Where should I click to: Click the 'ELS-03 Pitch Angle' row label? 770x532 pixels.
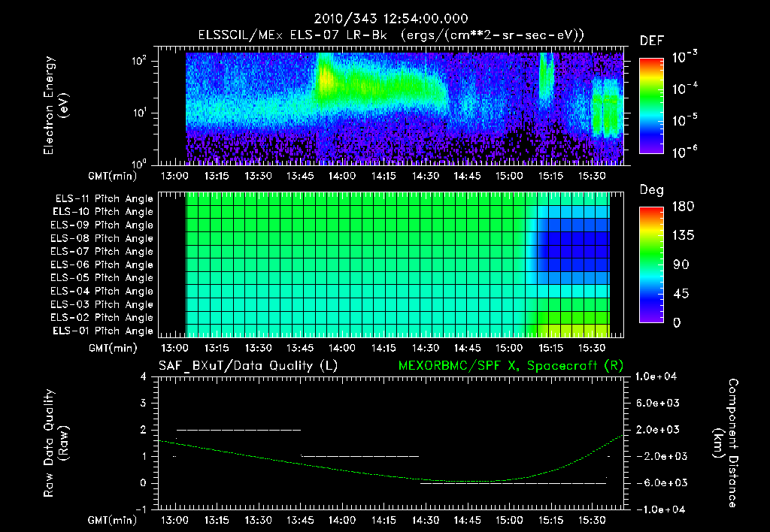(x=102, y=305)
